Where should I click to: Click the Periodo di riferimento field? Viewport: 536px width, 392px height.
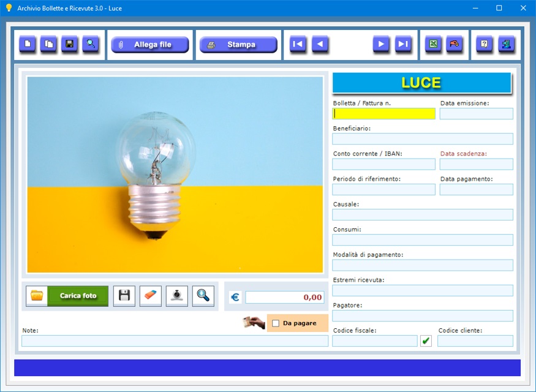(383, 190)
